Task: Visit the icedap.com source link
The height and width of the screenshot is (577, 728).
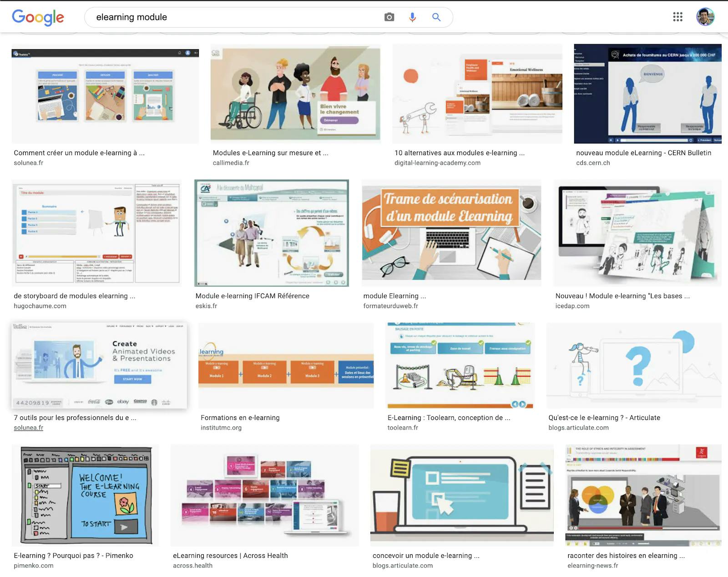Action: [571, 305]
